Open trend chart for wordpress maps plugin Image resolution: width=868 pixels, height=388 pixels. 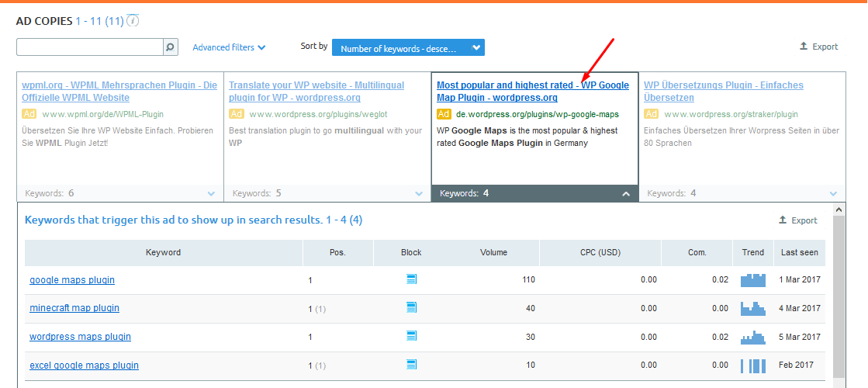pos(753,337)
